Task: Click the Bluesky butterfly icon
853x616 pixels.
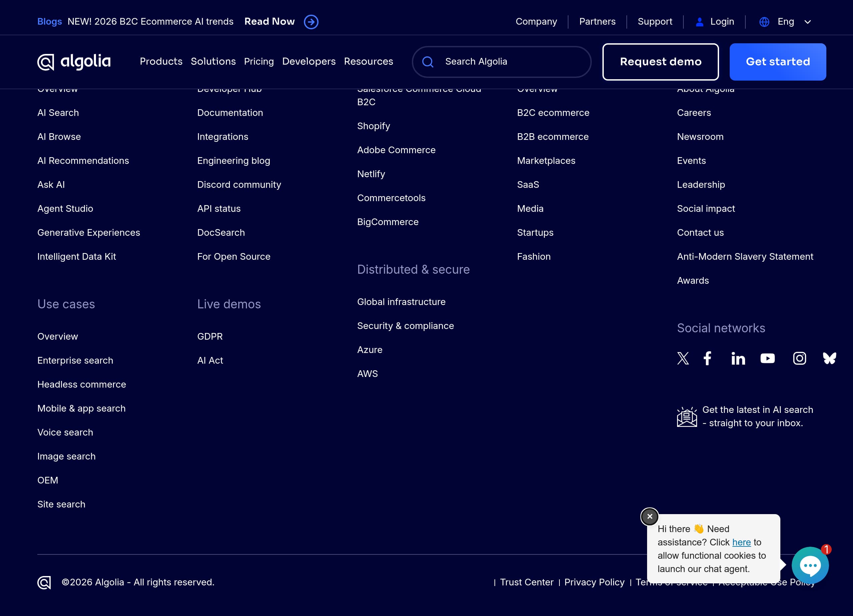Action: (x=829, y=358)
